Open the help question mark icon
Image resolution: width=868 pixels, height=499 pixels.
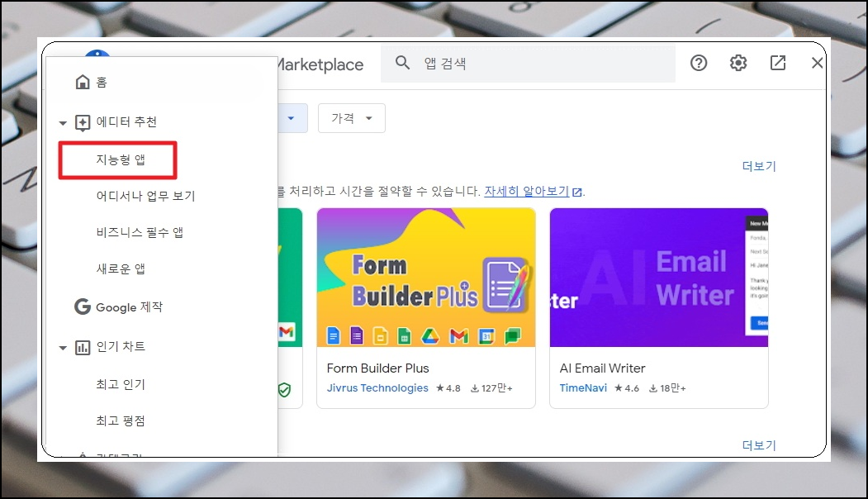point(699,63)
